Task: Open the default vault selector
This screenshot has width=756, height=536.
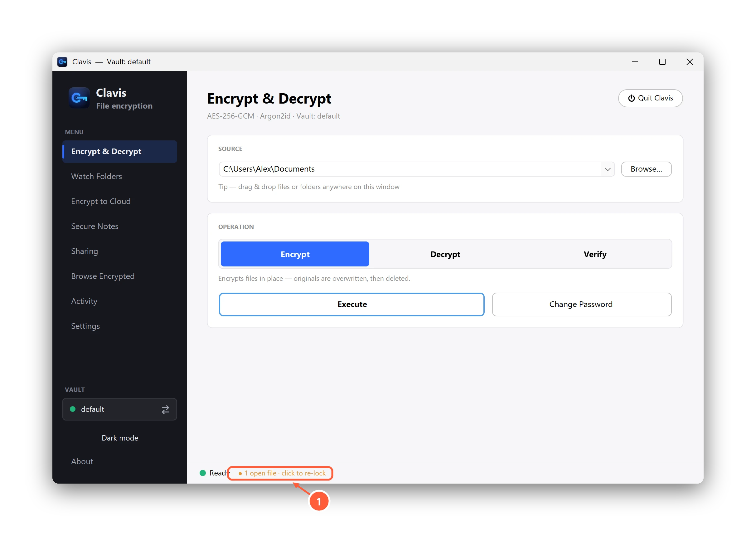Action: pos(119,409)
